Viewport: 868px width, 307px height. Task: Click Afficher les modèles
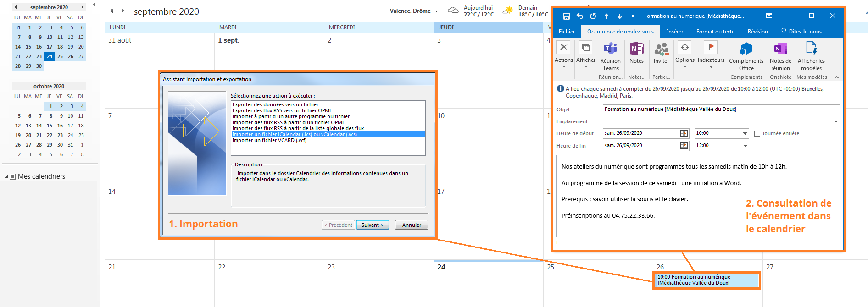point(811,57)
